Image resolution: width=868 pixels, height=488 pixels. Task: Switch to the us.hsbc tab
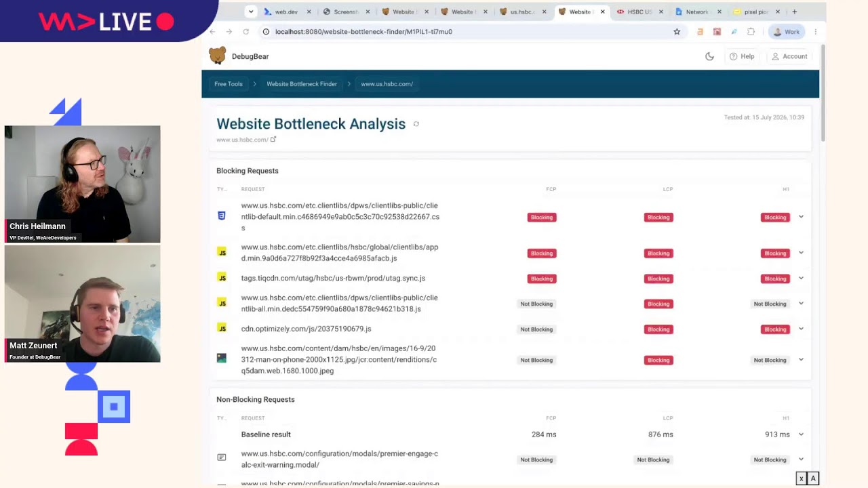[x=522, y=12]
